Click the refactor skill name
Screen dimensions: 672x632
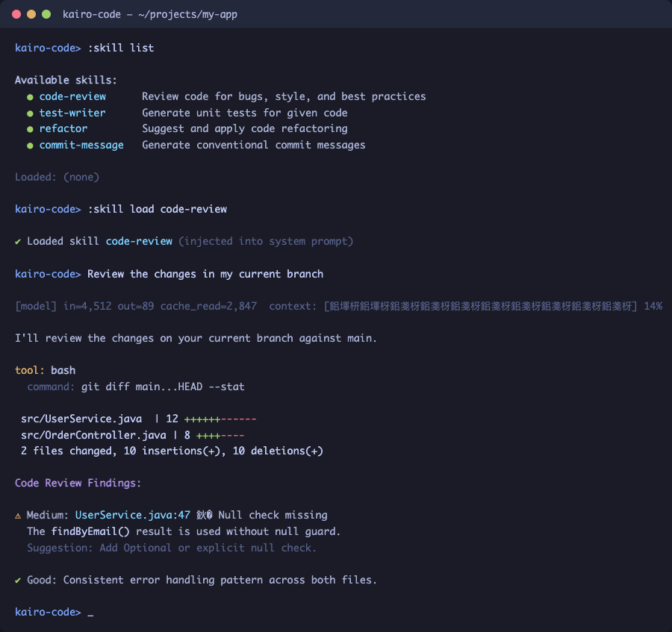pos(63,128)
